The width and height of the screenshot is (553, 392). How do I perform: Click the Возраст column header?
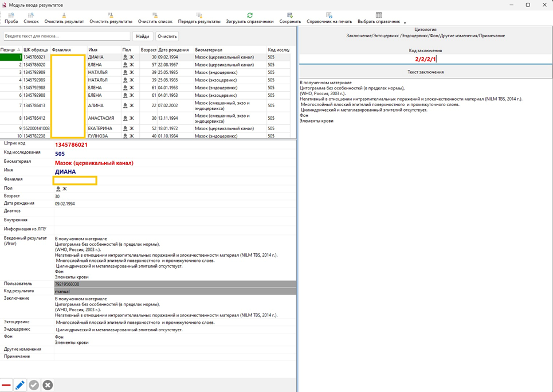tap(148, 50)
